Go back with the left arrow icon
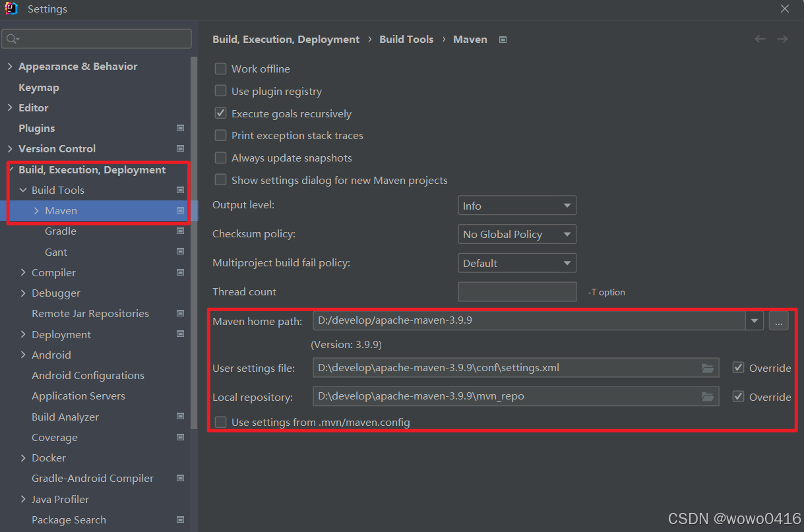The width and height of the screenshot is (804, 532). [x=760, y=39]
